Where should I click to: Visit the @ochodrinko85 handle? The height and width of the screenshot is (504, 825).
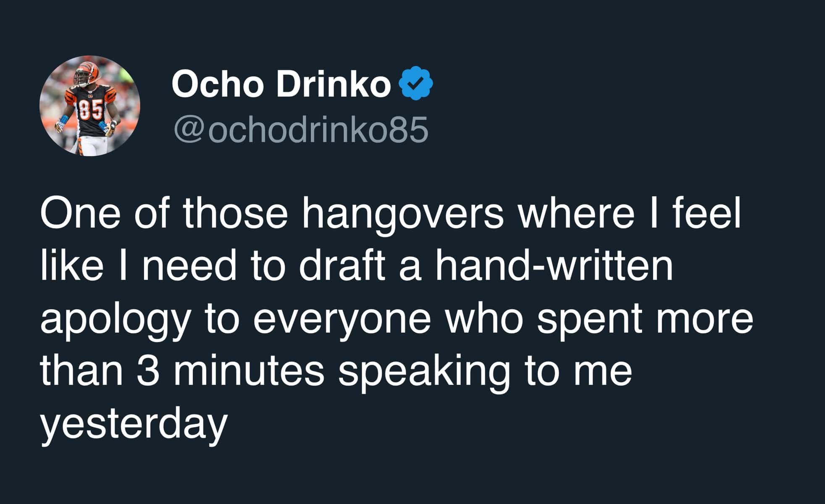(301, 129)
